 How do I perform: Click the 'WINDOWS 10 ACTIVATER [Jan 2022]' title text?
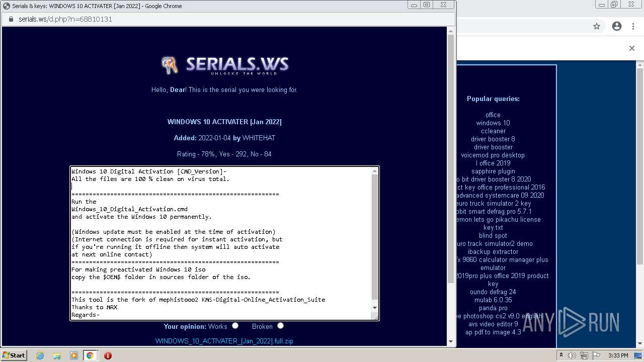tap(224, 122)
